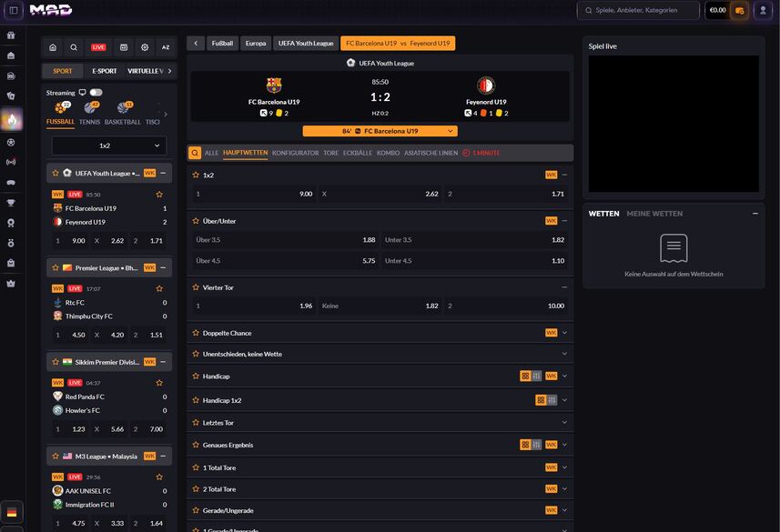780x532 pixels.
Task: Open the 1x2 market type dropdown
Action: click(109, 146)
